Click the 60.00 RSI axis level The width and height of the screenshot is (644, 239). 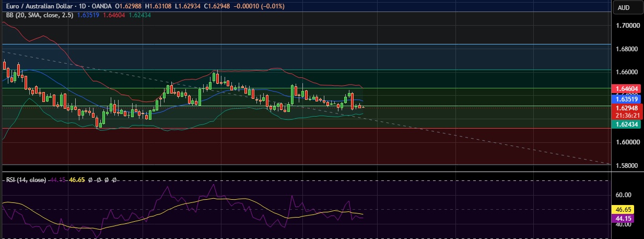[625, 195]
